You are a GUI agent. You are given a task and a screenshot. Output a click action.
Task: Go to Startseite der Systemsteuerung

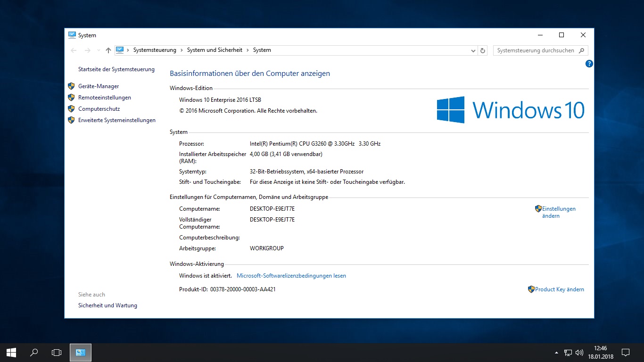click(116, 69)
